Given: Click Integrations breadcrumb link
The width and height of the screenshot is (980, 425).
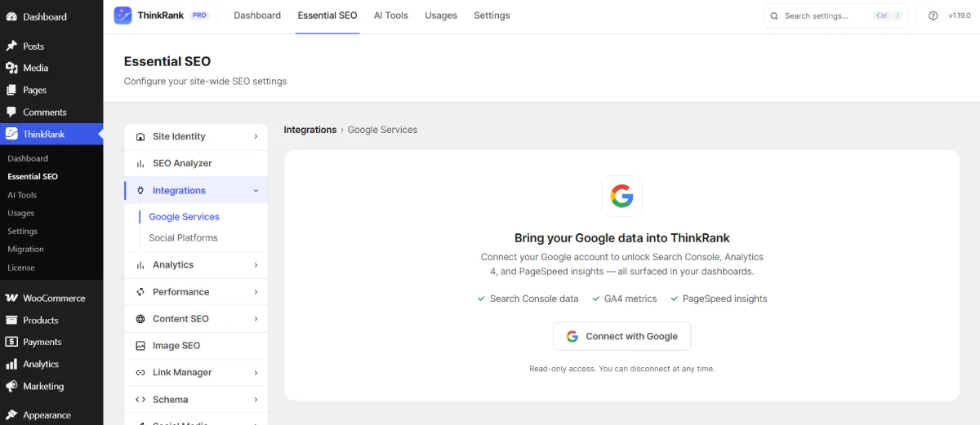Looking at the screenshot, I should (x=310, y=130).
